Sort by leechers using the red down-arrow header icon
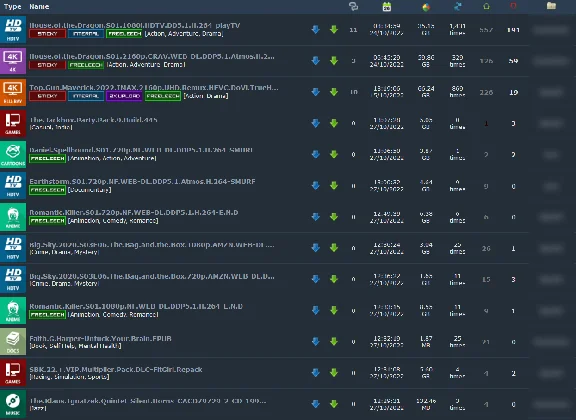This screenshot has height=420, width=576. pos(514,6)
